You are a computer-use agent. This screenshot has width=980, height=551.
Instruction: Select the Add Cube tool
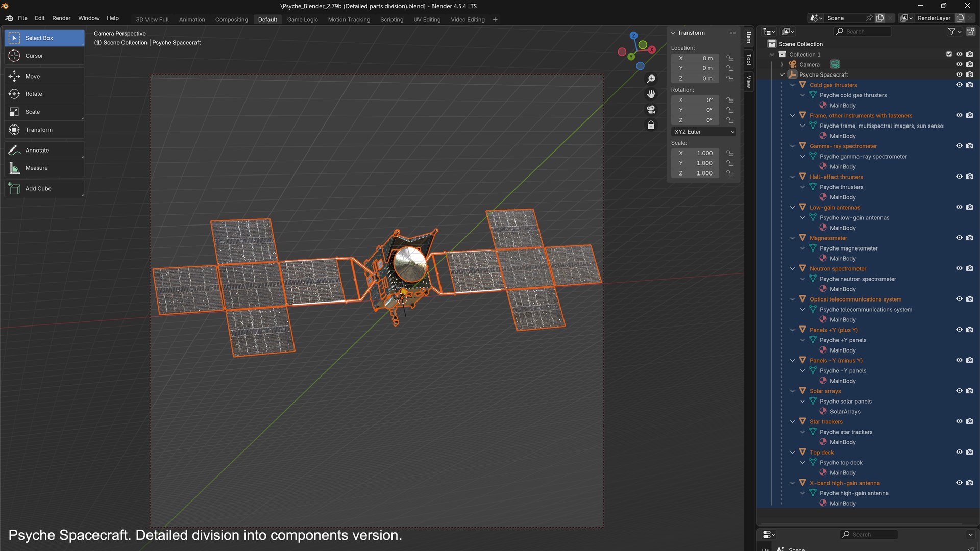(44, 189)
